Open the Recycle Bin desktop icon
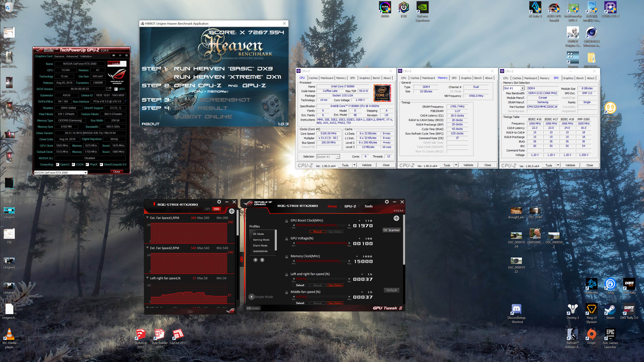Image resolution: width=644 pixels, height=362 pixels. [9, 10]
